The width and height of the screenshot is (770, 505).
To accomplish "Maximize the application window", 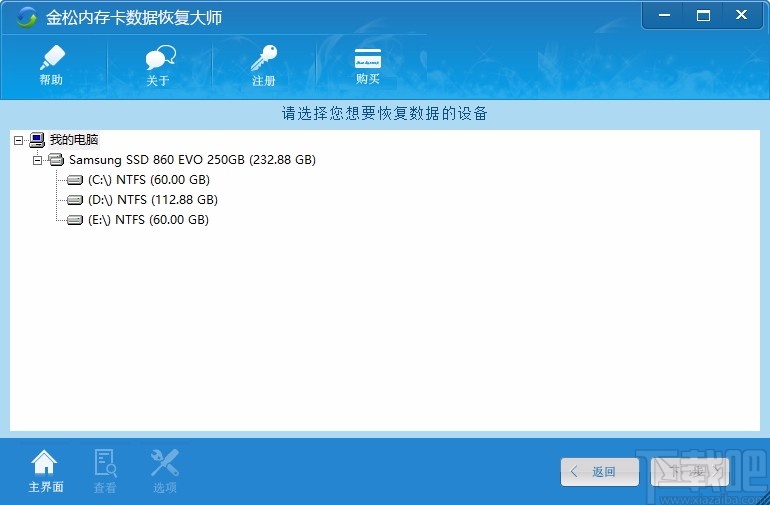I will pyautogui.click(x=703, y=16).
